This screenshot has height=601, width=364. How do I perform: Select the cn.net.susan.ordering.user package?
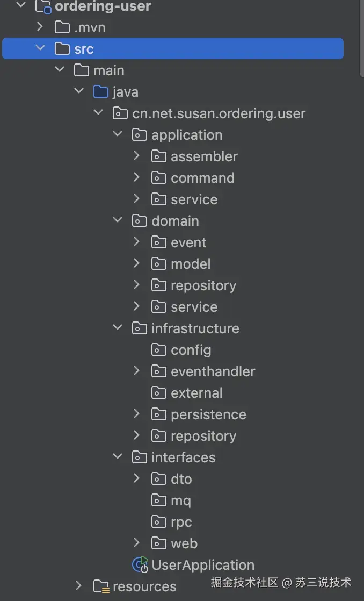click(219, 113)
